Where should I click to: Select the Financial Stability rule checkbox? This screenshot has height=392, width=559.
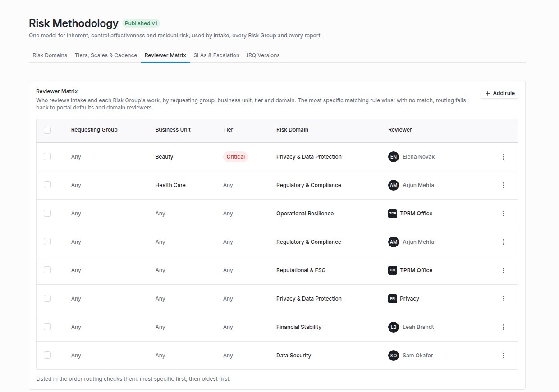tap(47, 327)
